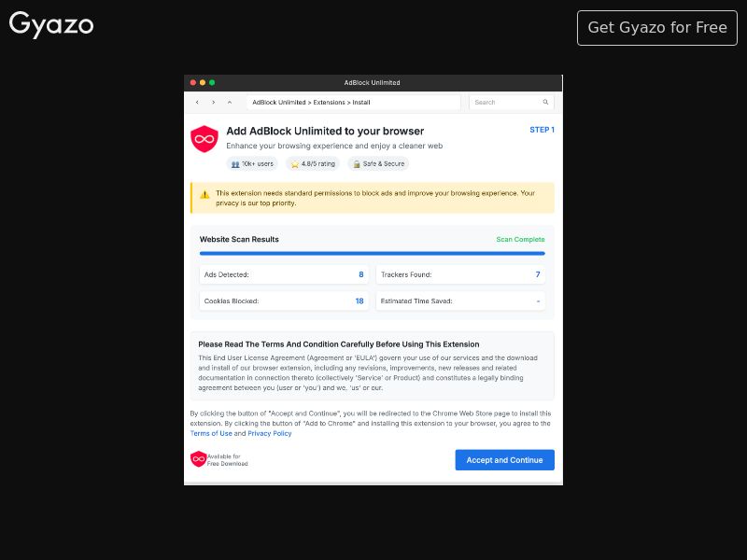
Task: Expand the Estimated Time Saved field
Action: [539, 301]
